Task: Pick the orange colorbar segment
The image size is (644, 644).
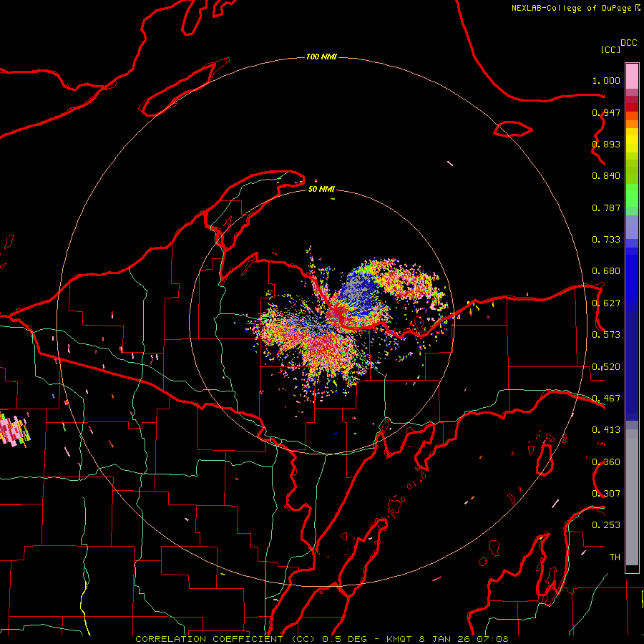Action: [x=632, y=124]
